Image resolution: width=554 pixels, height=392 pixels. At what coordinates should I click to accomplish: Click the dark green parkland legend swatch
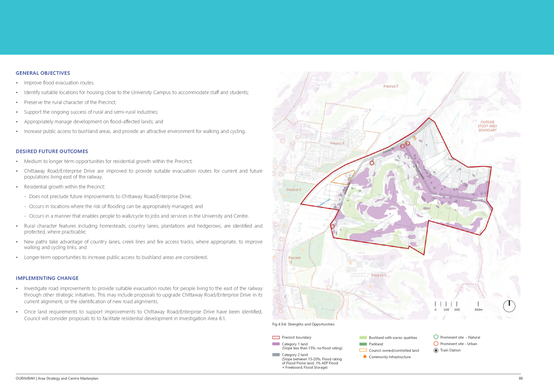click(363, 344)
